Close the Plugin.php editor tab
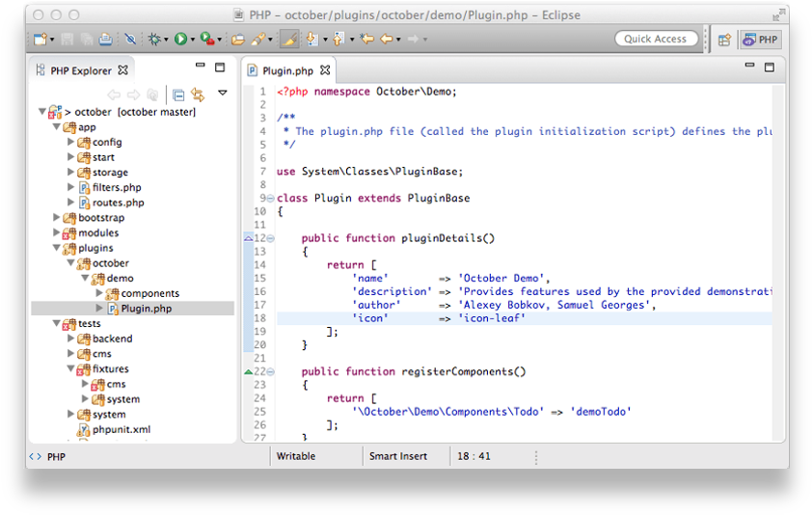 (x=325, y=70)
